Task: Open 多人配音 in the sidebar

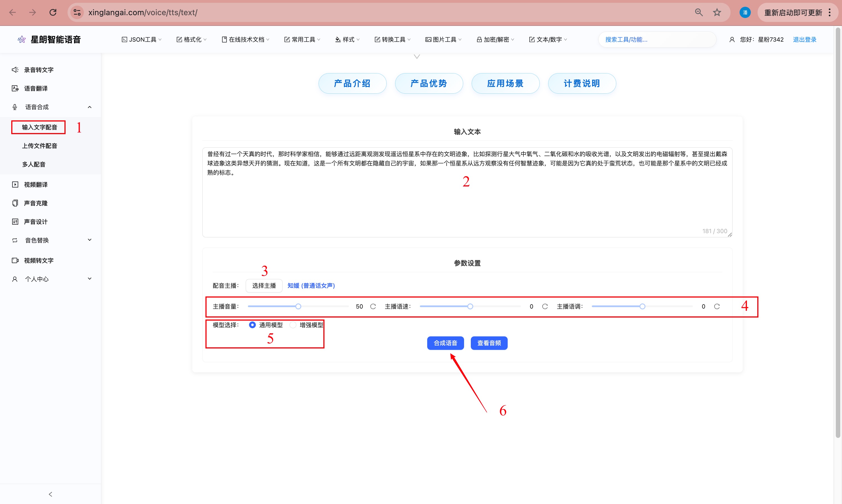Action: [34, 164]
